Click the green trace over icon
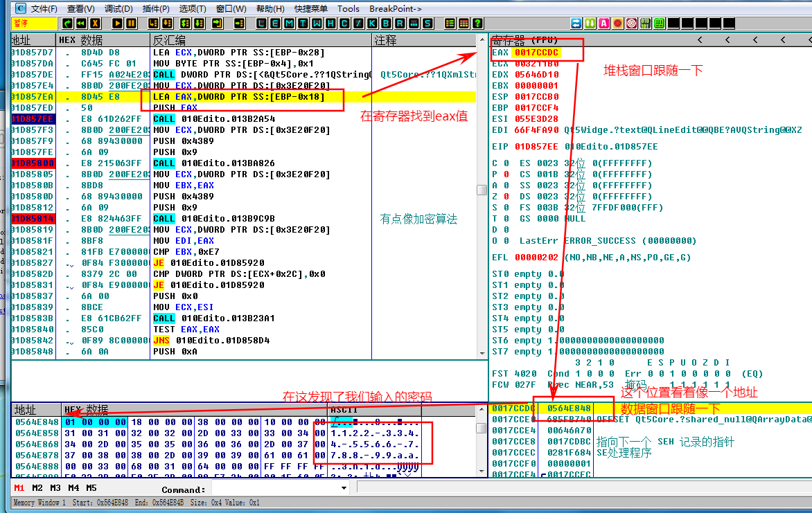 tap(200, 24)
